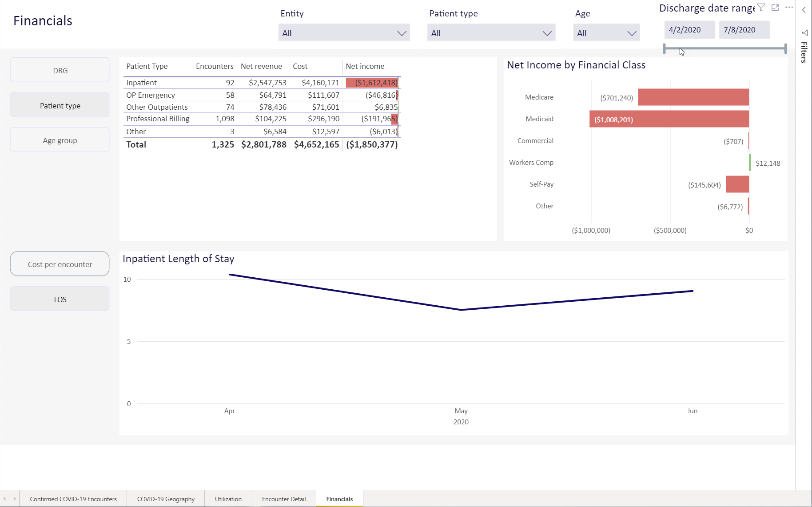
Task: Switch to the Utilization tab
Action: tap(228, 499)
